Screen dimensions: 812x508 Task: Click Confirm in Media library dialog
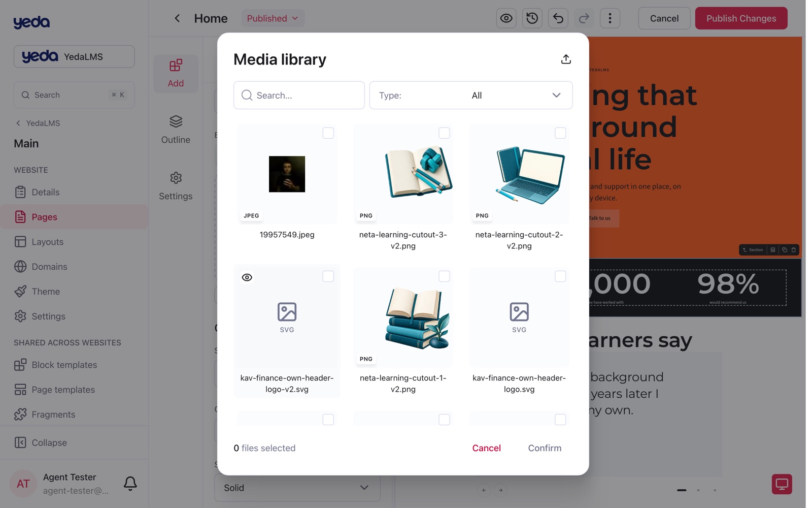click(x=545, y=448)
